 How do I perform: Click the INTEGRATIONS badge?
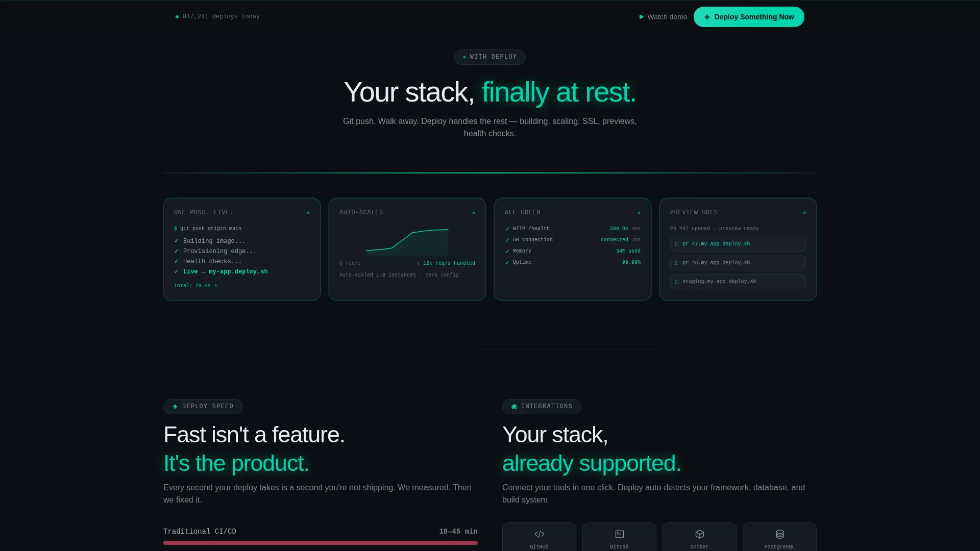coord(542,407)
